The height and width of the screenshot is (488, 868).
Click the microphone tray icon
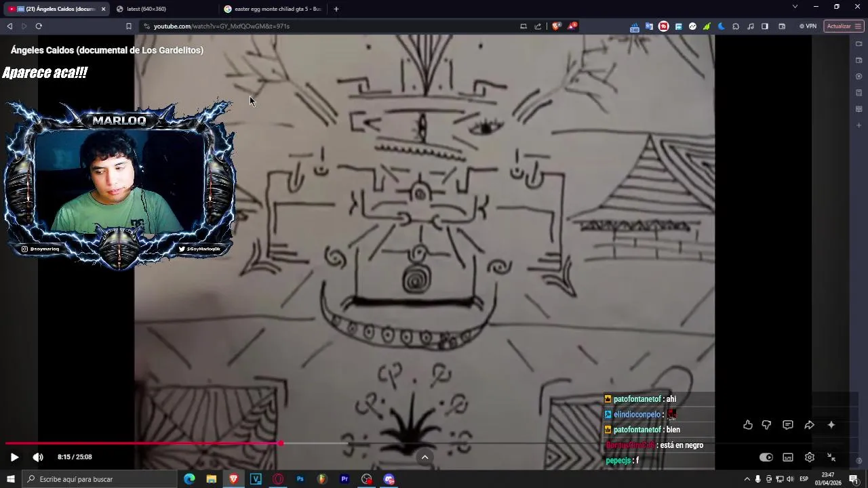click(757, 479)
